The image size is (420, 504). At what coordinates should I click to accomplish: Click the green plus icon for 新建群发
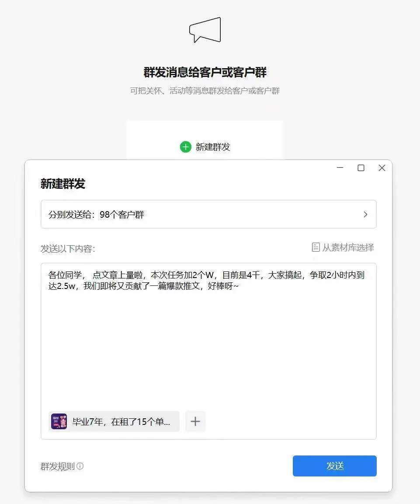(186, 147)
